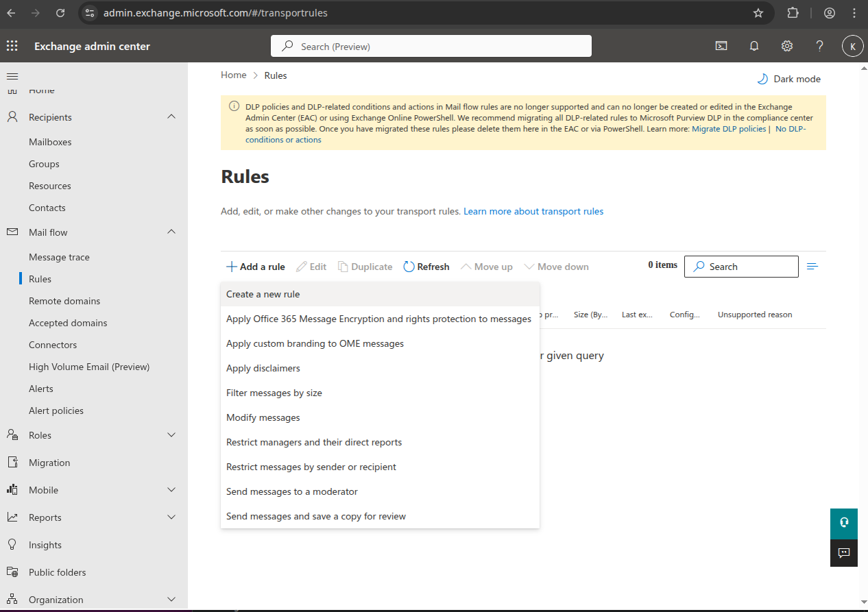Expand the Roles section chevron

pyautogui.click(x=171, y=435)
